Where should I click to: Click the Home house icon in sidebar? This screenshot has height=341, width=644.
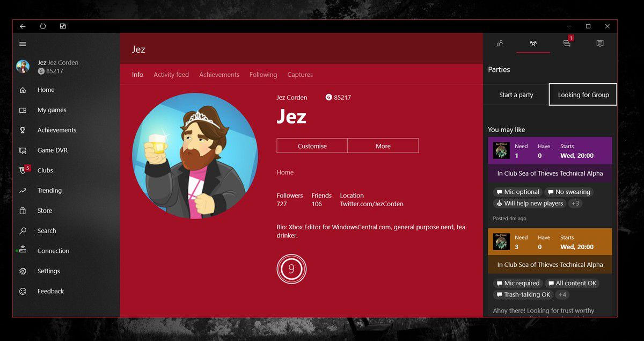[23, 90]
